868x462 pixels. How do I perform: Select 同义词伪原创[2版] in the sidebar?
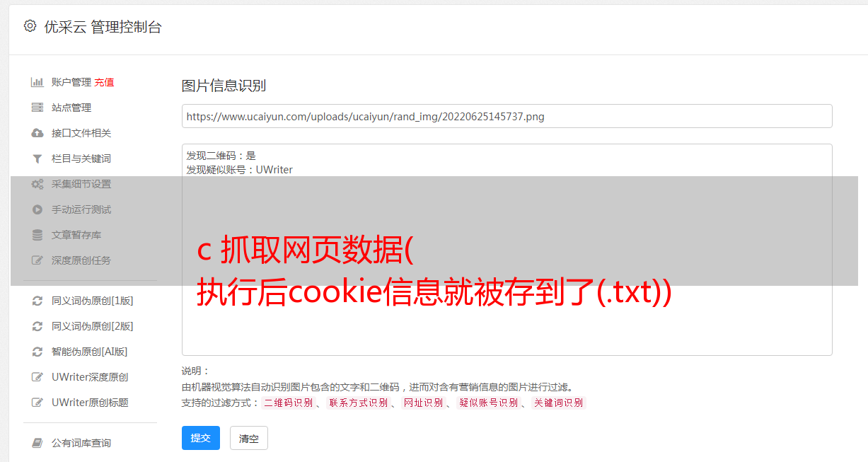click(93, 326)
